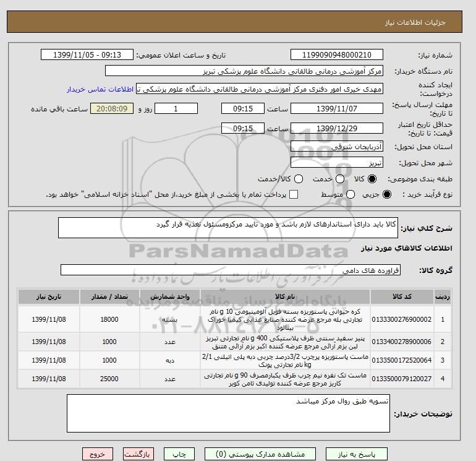Select the کالا radio button
Viewport: 476px width, 461px height.
pyautogui.click(x=372, y=179)
